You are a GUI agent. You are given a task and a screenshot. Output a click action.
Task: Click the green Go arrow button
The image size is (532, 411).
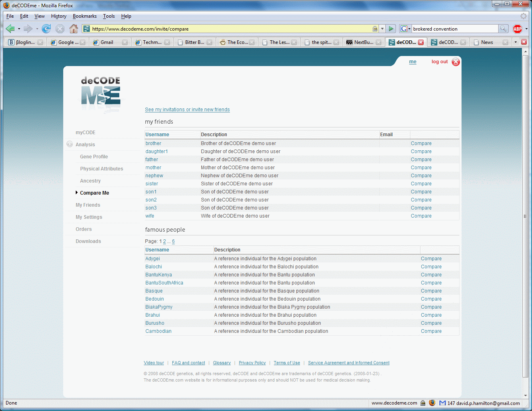point(391,29)
